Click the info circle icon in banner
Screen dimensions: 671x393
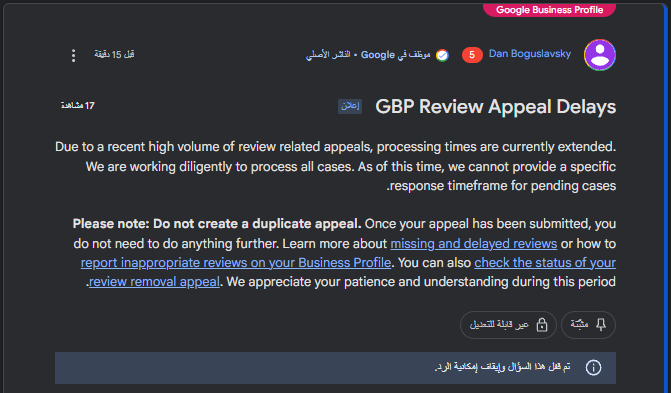point(594,367)
